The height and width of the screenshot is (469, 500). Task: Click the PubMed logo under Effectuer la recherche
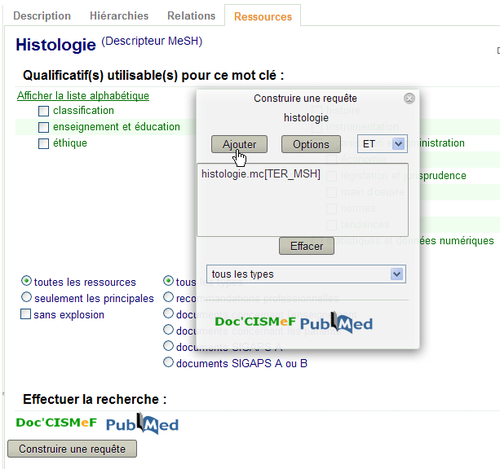tap(142, 424)
